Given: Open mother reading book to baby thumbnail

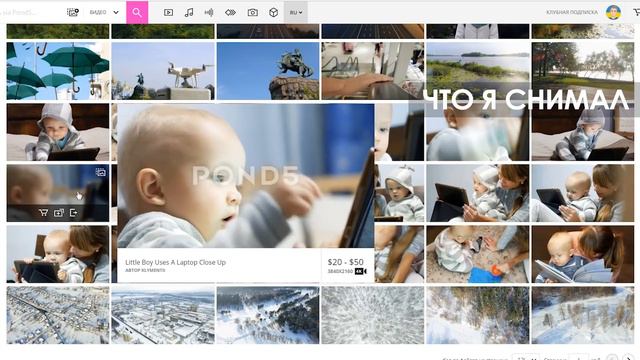Looking at the screenshot, I should [582, 254].
